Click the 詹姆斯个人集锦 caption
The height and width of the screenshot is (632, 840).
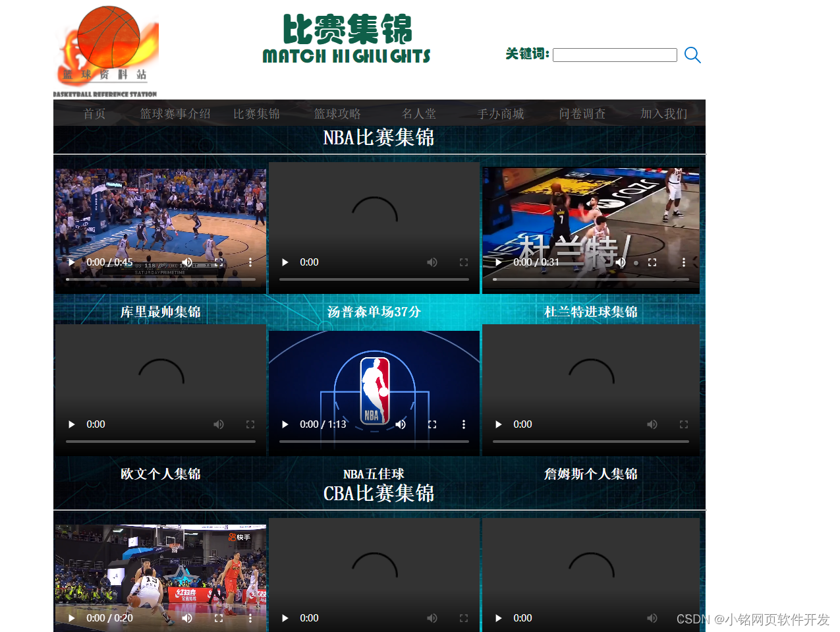coord(591,474)
